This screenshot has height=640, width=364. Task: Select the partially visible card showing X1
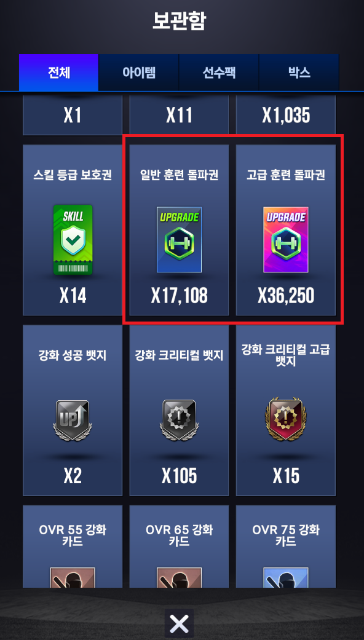73,115
